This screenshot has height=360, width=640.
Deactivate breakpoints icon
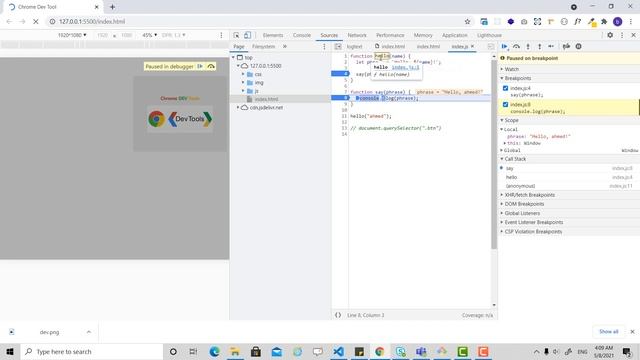click(x=566, y=47)
